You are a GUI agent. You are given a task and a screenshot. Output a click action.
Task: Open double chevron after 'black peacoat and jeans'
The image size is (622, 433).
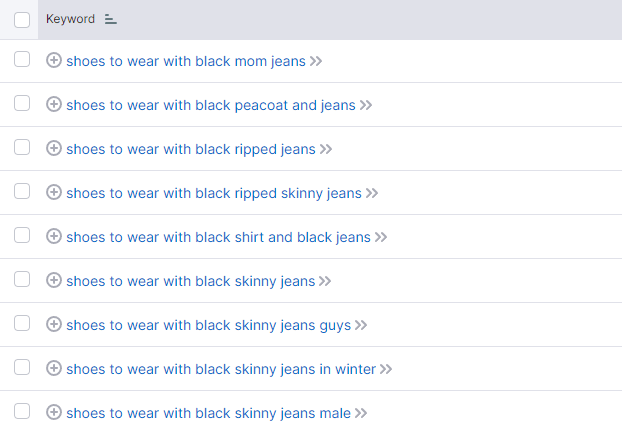[366, 105]
